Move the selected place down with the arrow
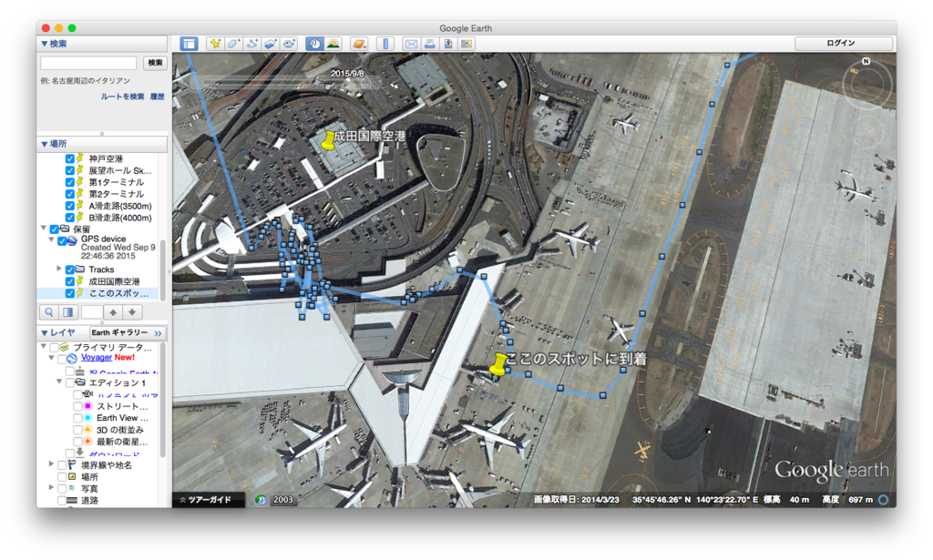This screenshot has height=560, width=933. (x=132, y=312)
